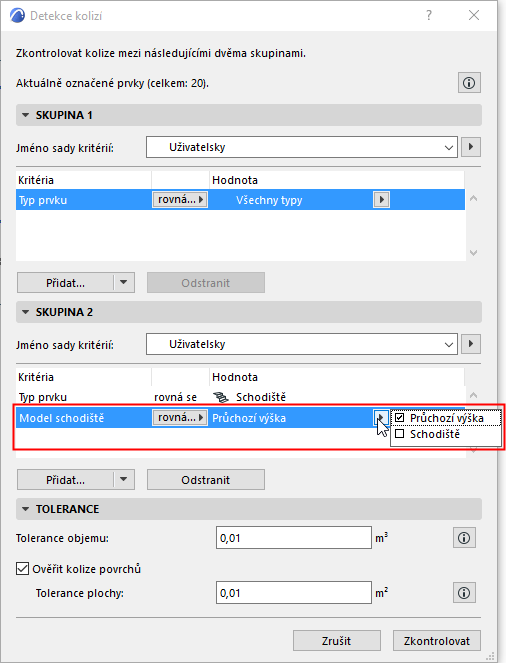Screen dimensions: 506x663
Task: Click Průchozí výška value in criteria row
Action: 249,418
